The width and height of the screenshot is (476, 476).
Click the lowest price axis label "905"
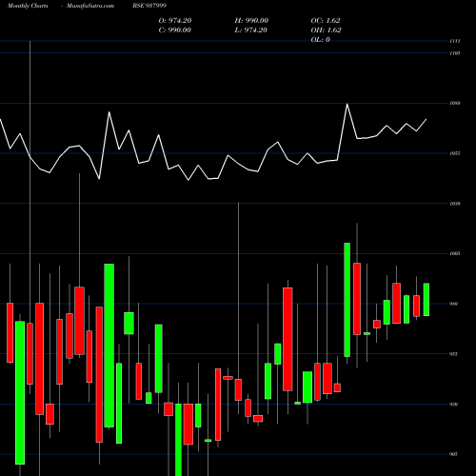coord(454,454)
